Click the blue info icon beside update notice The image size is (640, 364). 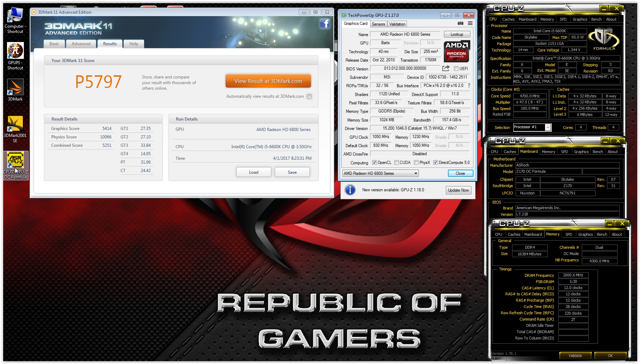coord(350,190)
